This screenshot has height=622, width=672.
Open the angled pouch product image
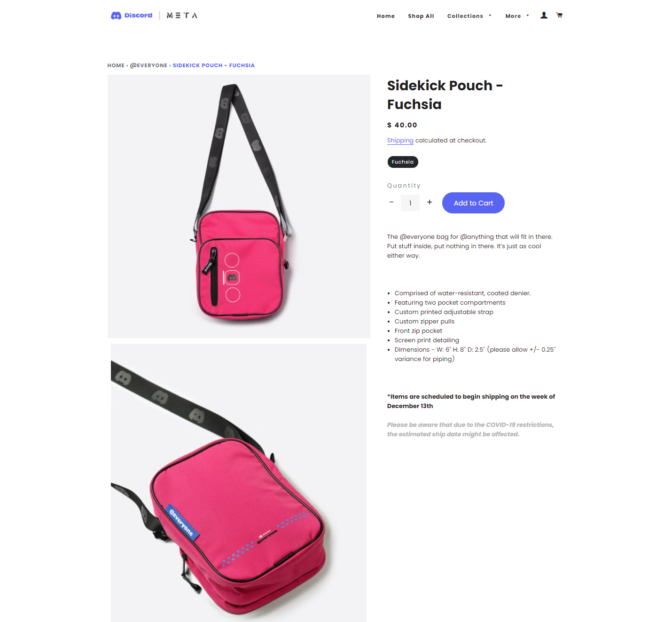[239, 483]
